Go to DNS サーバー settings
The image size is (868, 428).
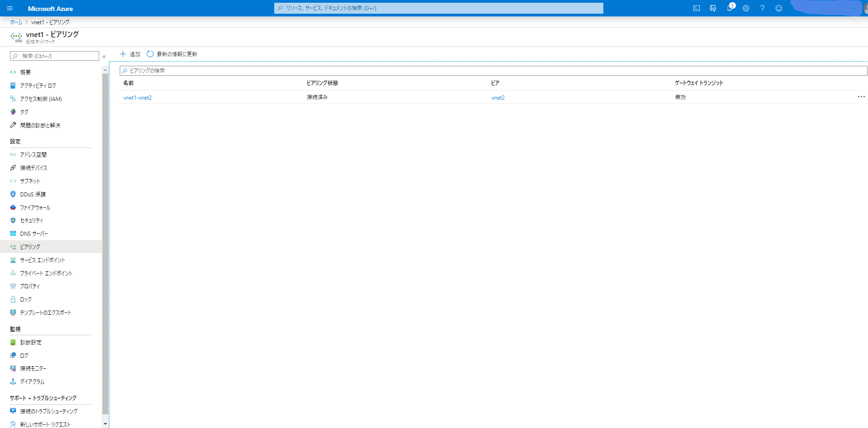tap(34, 233)
